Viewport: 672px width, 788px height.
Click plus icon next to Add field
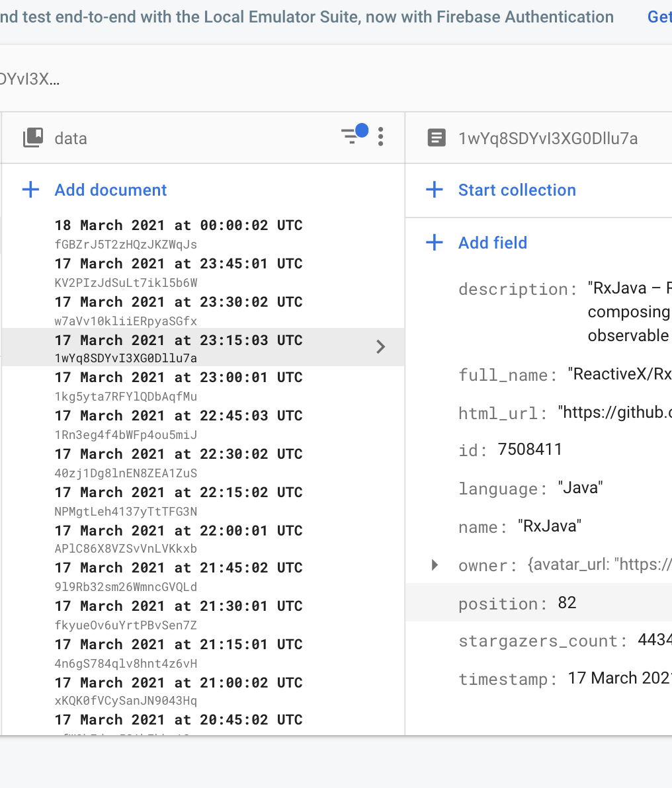[x=435, y=242]
